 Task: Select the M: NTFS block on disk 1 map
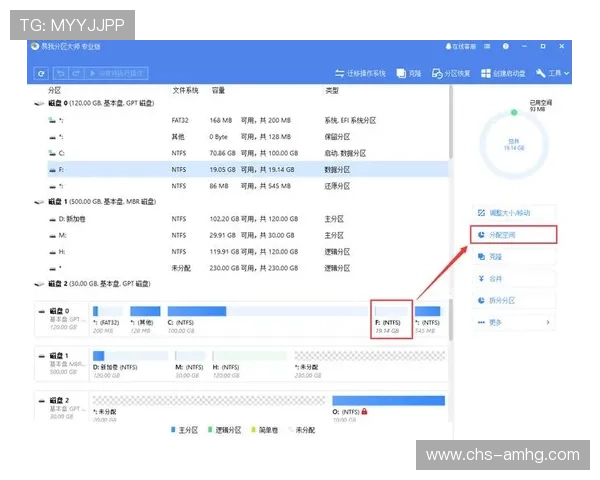click(x=190, y=364)
